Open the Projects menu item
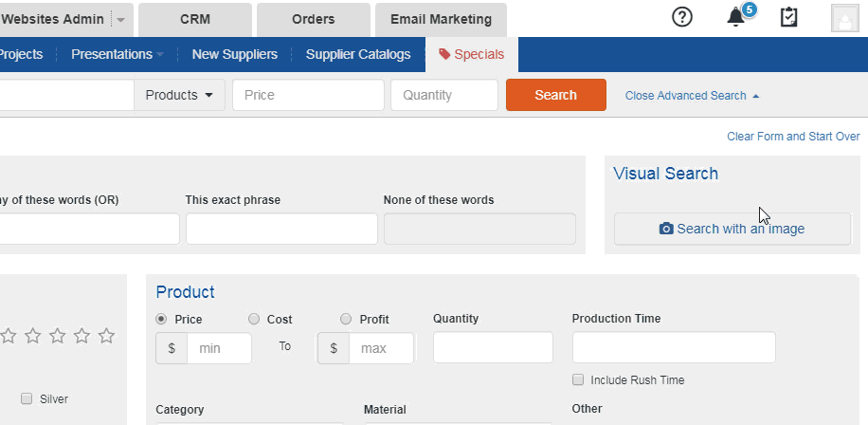 pyautogui.click(x=21, y=54)
